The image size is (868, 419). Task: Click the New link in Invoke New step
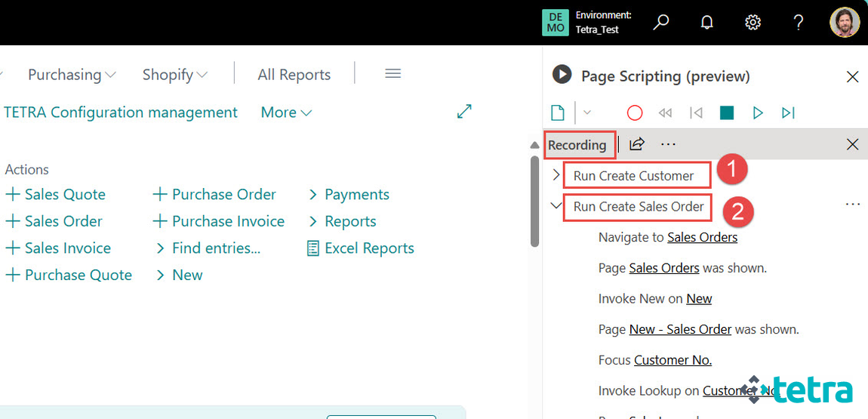click(699, 298)
